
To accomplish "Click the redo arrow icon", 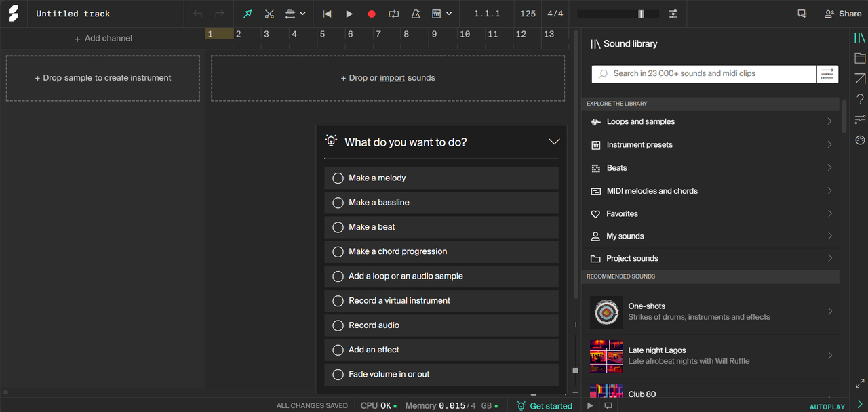I will coord(219,14).
